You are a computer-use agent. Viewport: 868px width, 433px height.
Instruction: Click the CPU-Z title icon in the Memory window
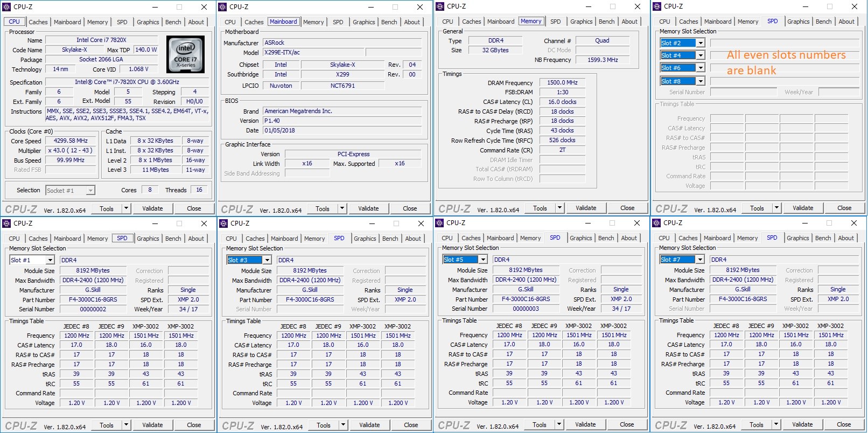click(x=440, y=6)
